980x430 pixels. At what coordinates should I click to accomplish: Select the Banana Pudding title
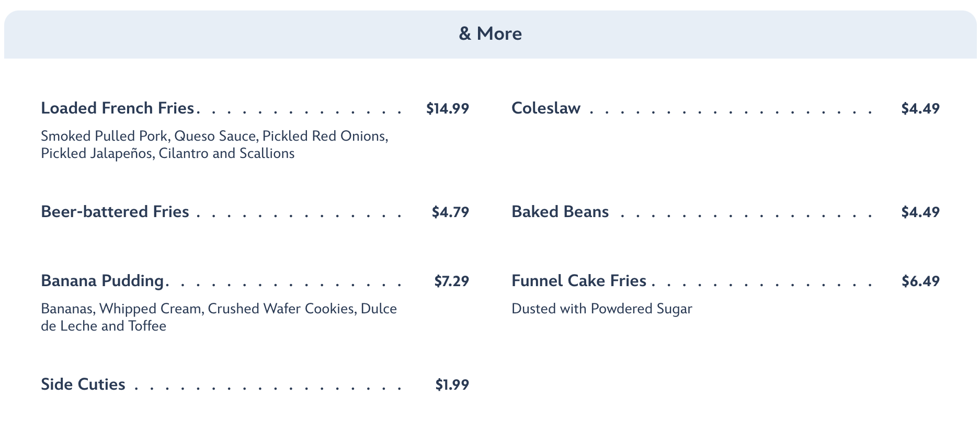(x=102, y=281)
